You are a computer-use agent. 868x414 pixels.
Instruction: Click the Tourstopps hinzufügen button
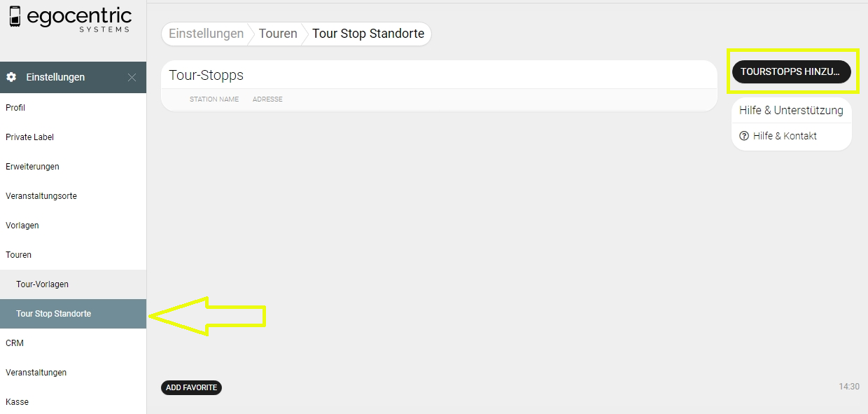coord(791,71)
